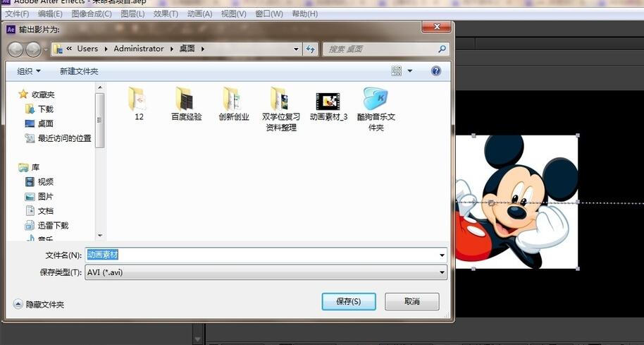This screenshot has width=644, height=345.
Task: Open the 百度经验 folder
Action: pos(187,104)
